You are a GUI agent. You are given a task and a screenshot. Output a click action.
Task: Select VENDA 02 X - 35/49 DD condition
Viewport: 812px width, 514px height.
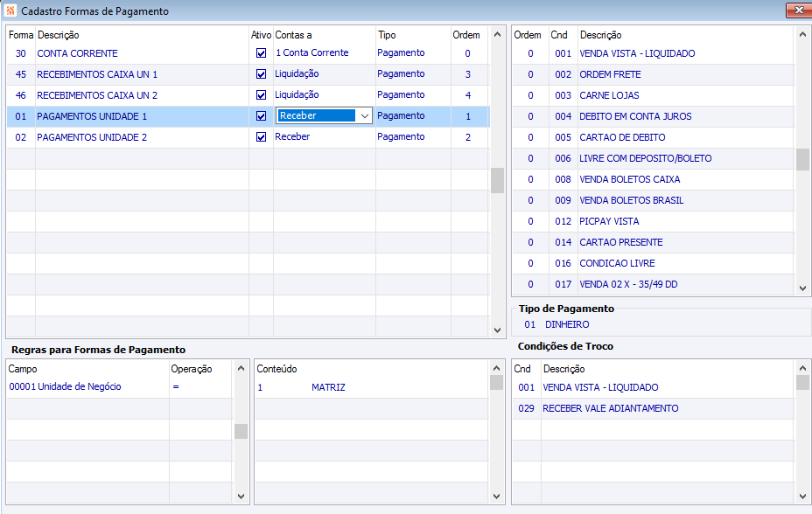click(x=628, y=284)
